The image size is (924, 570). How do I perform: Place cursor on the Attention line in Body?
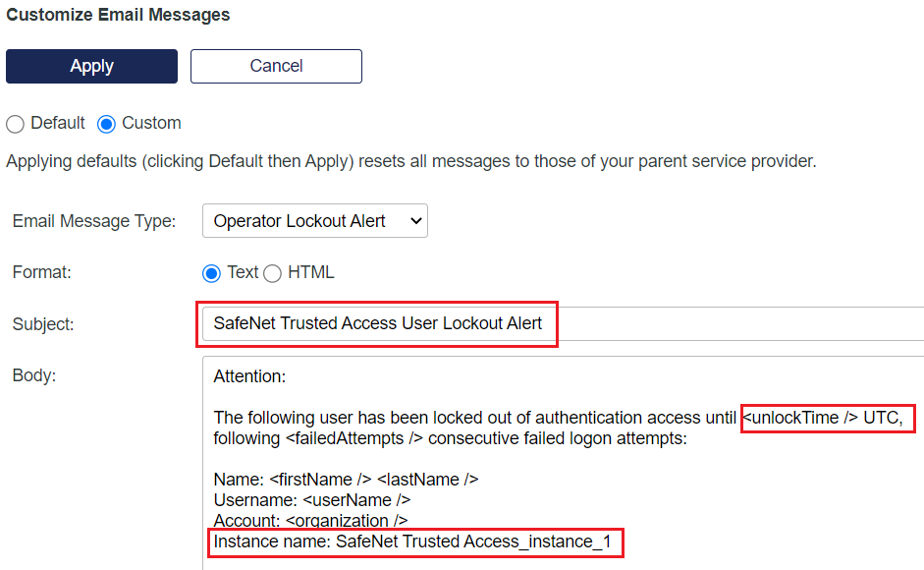tap(249, 376)
